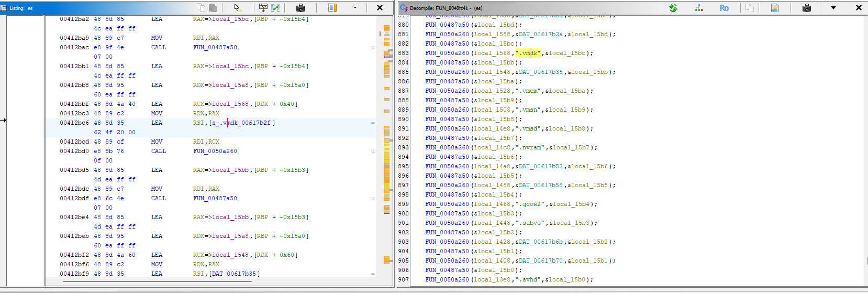The width and height of the screenshot is (868, 293).
Task: Click the ".nvram" string on line 893
Action: tap(530, 147)
